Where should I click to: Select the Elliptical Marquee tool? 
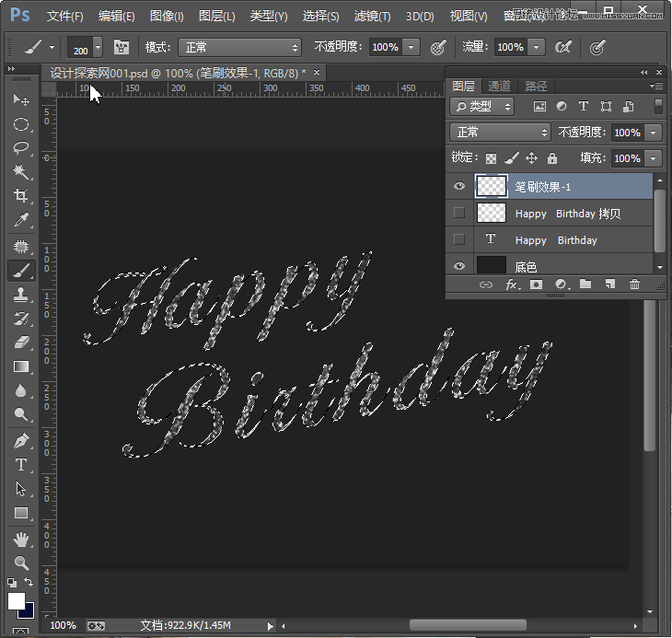pyautogui.click(x=20, y=124)
